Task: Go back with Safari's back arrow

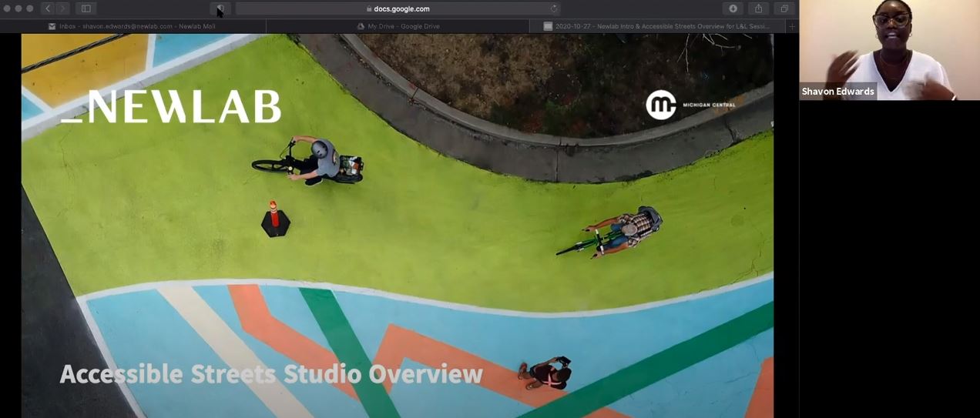Action: tap(48, 8)
